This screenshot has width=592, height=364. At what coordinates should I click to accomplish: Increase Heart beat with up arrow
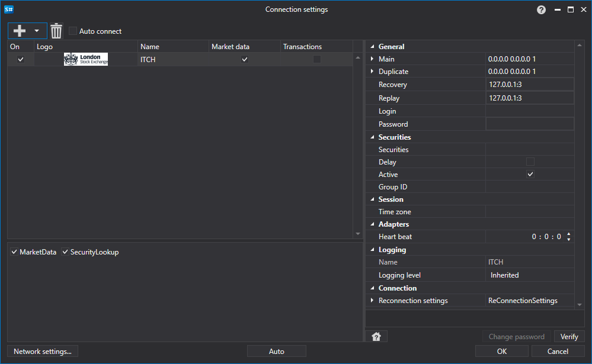point(568,234)
